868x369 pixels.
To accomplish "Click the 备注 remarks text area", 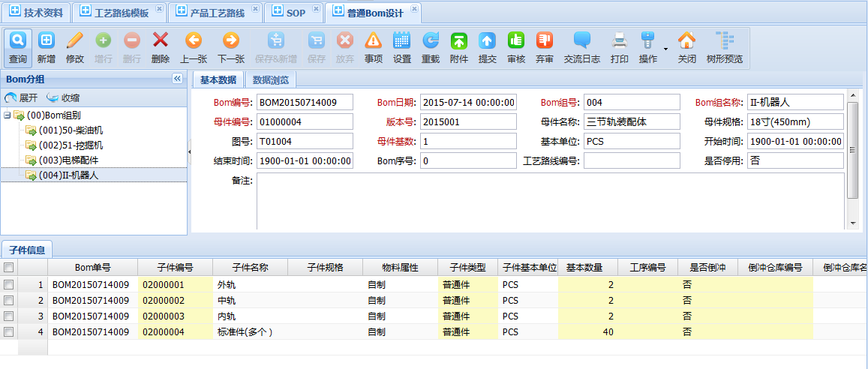I will 550,201.
